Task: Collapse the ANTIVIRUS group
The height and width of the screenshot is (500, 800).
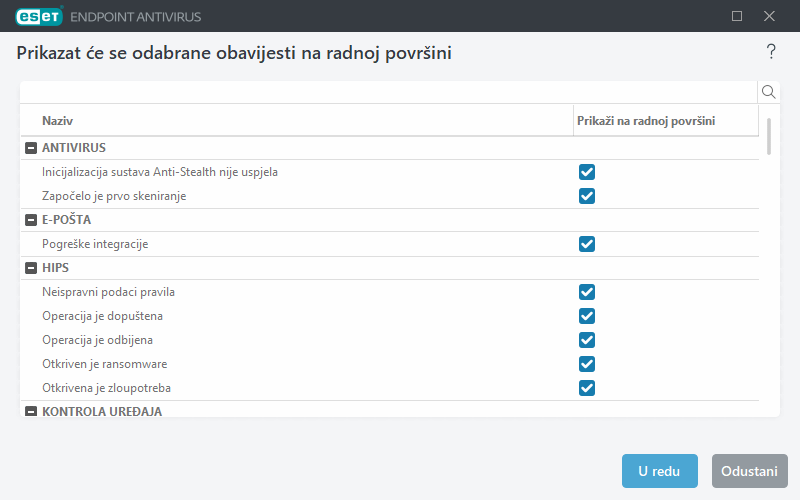Action: click(31, 148)
